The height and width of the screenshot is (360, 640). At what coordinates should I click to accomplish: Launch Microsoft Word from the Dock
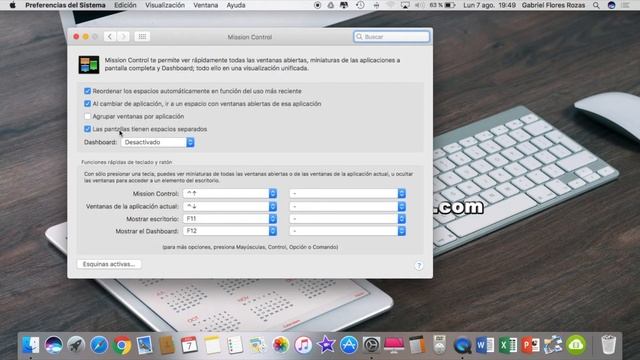[x=485, y=345]
